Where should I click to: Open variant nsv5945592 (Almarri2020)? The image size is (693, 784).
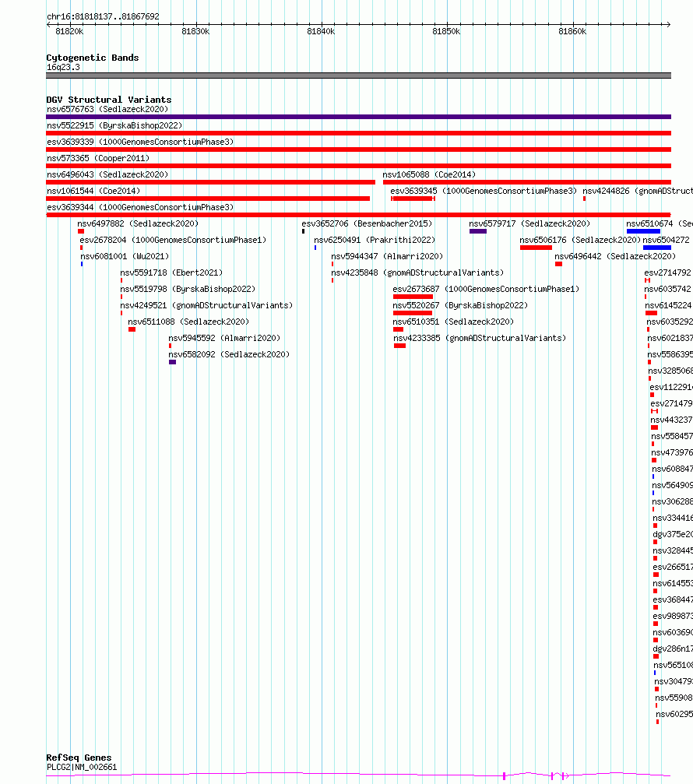[x=224, y=339]
